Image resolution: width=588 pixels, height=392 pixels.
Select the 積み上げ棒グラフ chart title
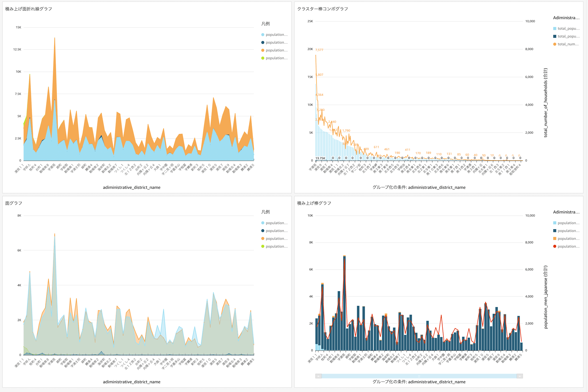(314, 203)
